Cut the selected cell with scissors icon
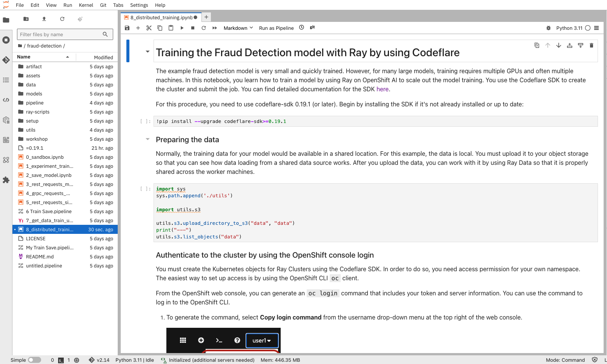 [x=149, y=28]
